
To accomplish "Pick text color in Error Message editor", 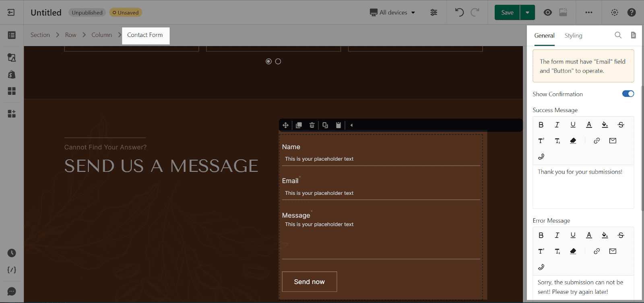I will 589,235.
